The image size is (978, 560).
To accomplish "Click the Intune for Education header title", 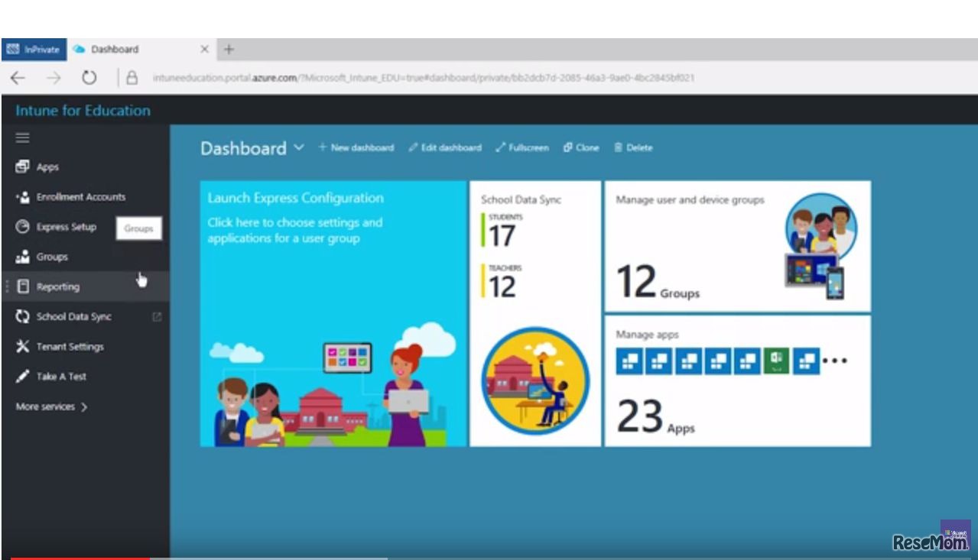I will click(83, 110).
